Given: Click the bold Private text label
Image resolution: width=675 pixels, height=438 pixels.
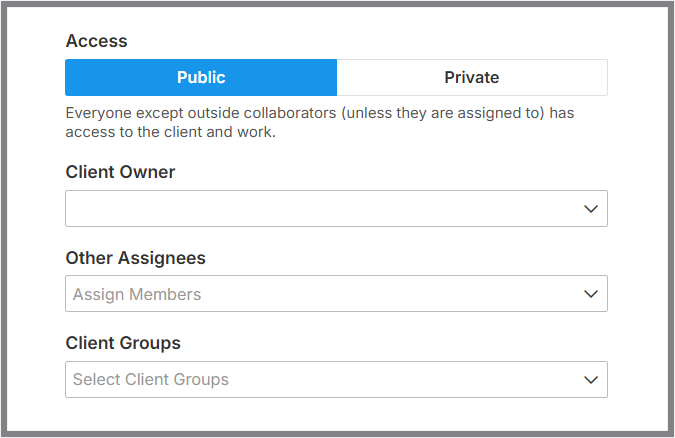Looking at the screenshot, I should point(472,78).
